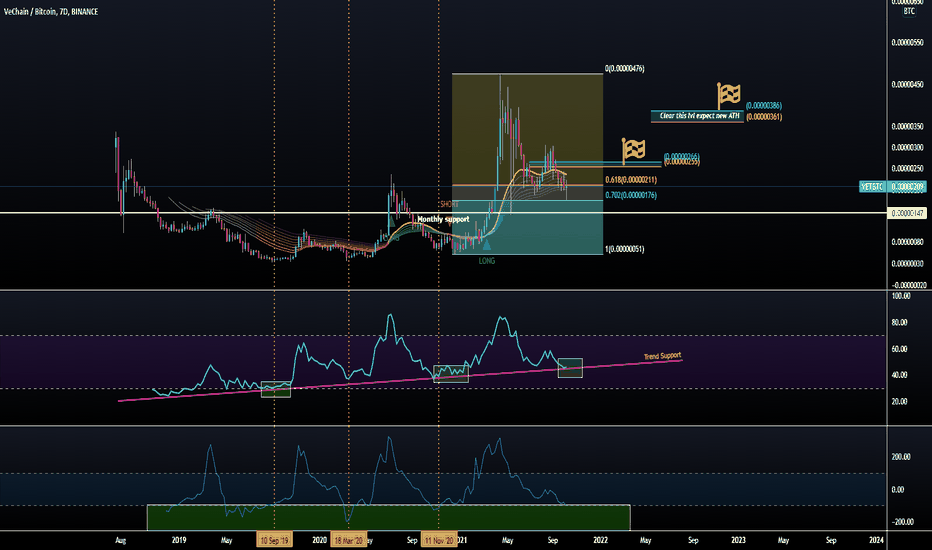Viewport: 932px width, 550px height.
Task: Click the Aug label on time axis
Action: tap(120, 540)
